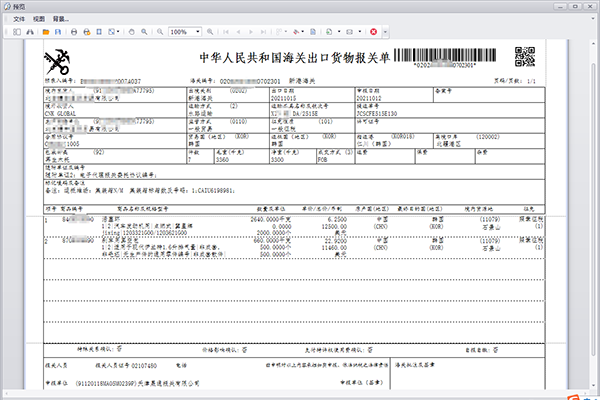This screenshot has height=400, width=600.
Task: Click the Send via e-mail icon
Action: tap(349, 32)
